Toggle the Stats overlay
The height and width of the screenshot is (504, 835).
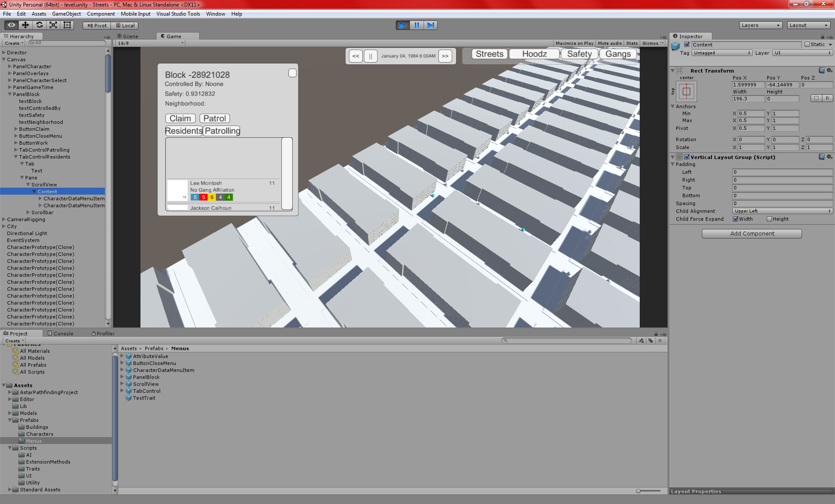point(632,43)
